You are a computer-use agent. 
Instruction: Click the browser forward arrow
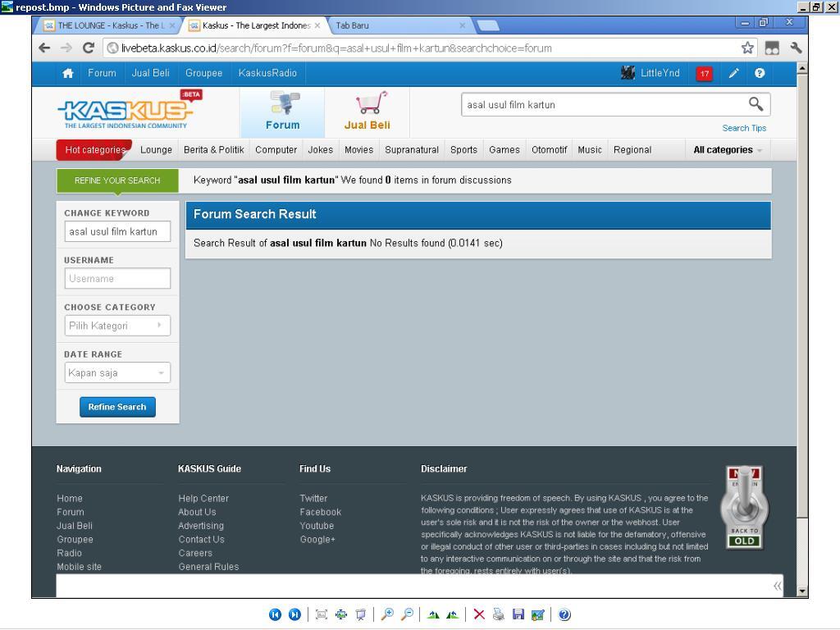click(x=66, y=48)
